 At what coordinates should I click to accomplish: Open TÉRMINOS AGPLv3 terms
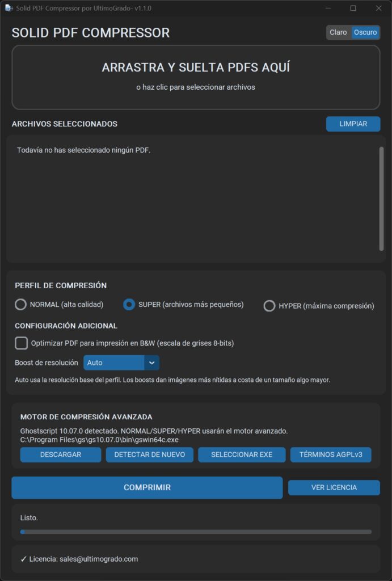tap(331, 454)
